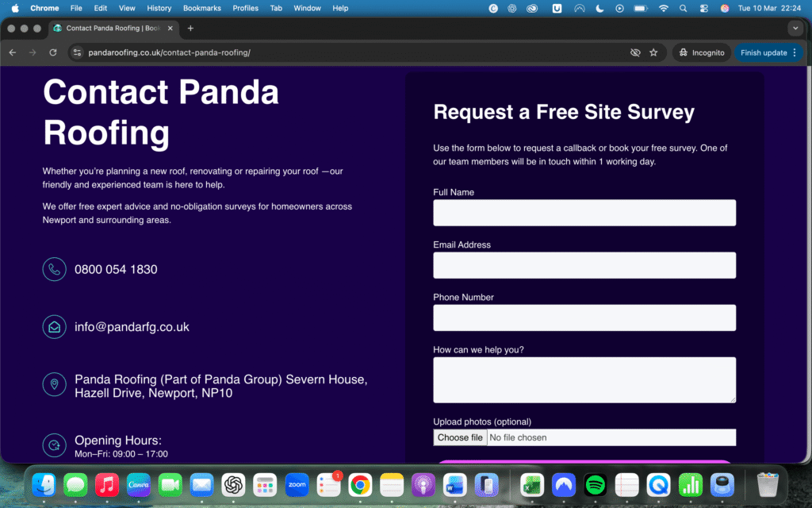Launch Zoom from the dock
Viewport: 812px width, 508px height.
click(297, 484)
